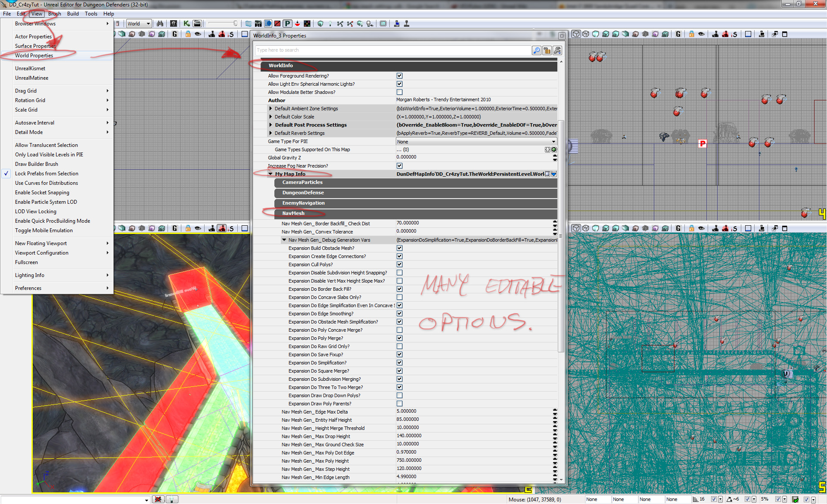Select wireframe cube mode in top-right viewport
Image resolution: width=827 pixels, height=504 pixels.
[x=585, y=34]
